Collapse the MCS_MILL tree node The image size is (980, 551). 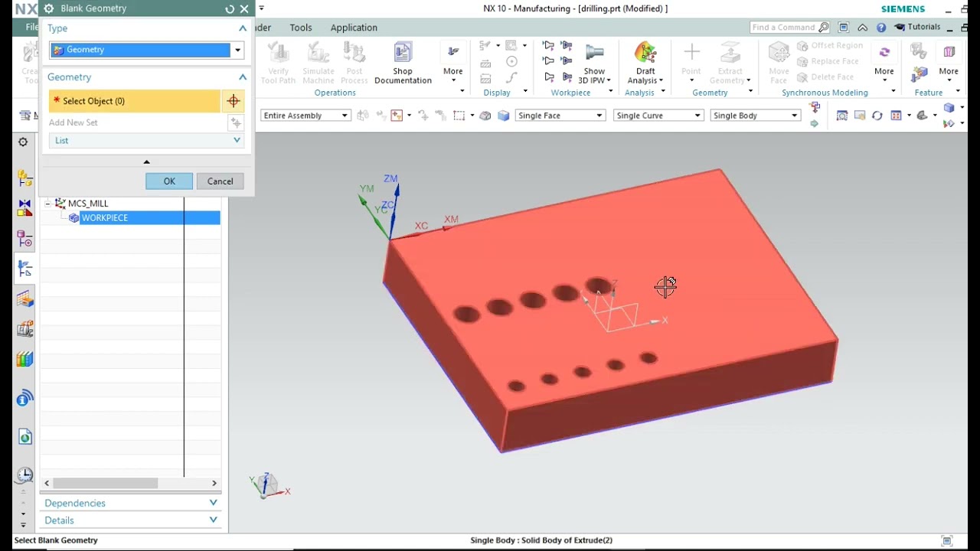pyautogui.click(x=47, y=204)
